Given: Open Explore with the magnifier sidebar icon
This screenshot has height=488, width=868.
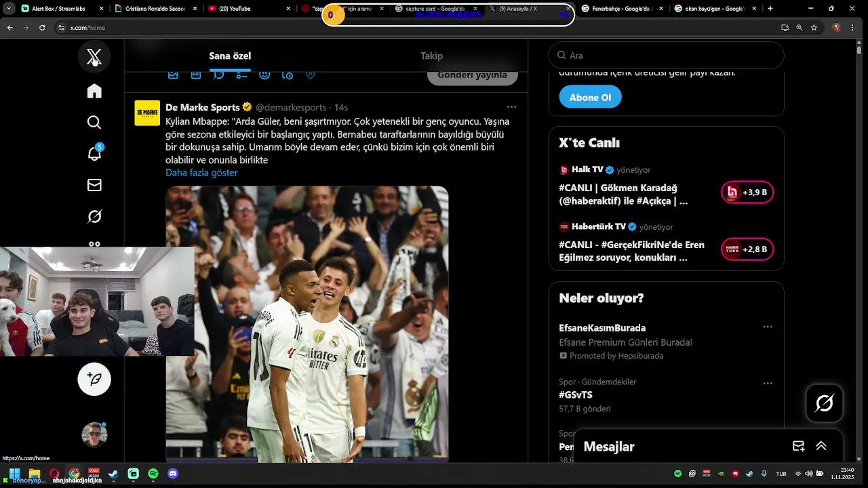Looking at the screenshot, I should [x=94, y=122].
